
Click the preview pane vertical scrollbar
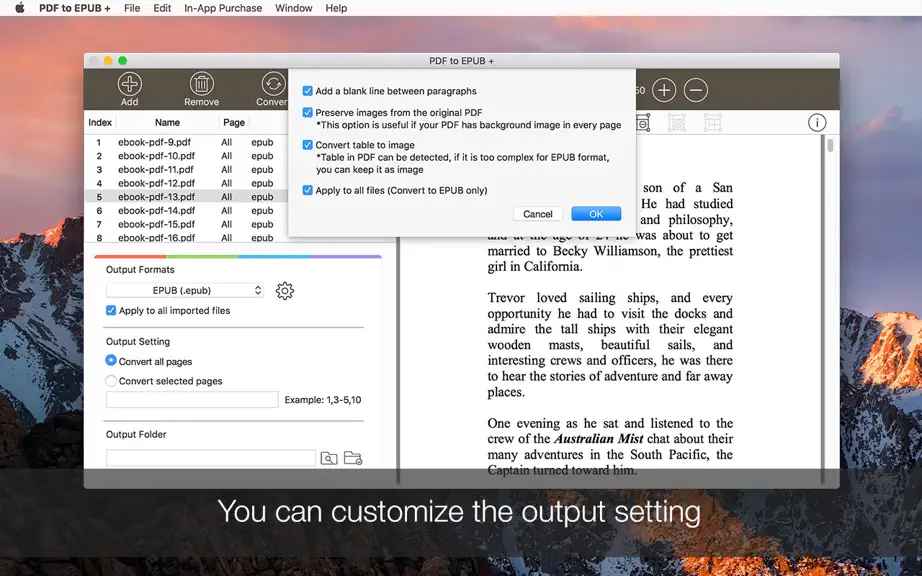point(830,300)
